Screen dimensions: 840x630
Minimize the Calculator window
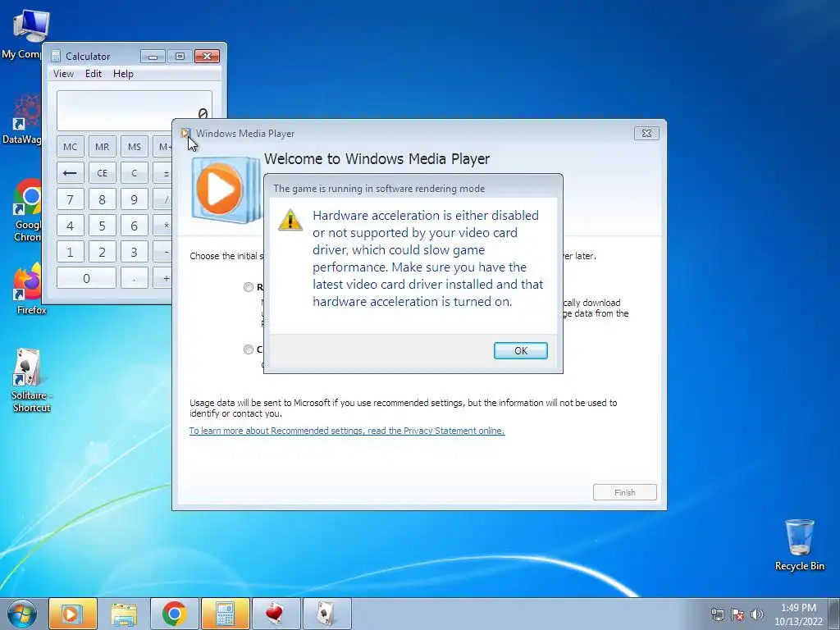tap(153, 57)
